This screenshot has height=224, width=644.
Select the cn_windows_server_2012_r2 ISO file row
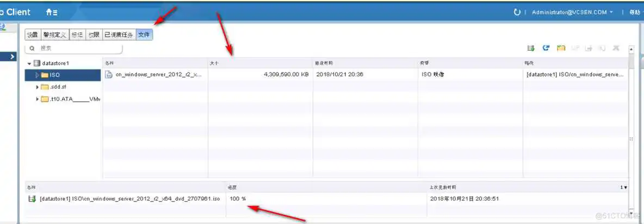(x=365, y=75)
